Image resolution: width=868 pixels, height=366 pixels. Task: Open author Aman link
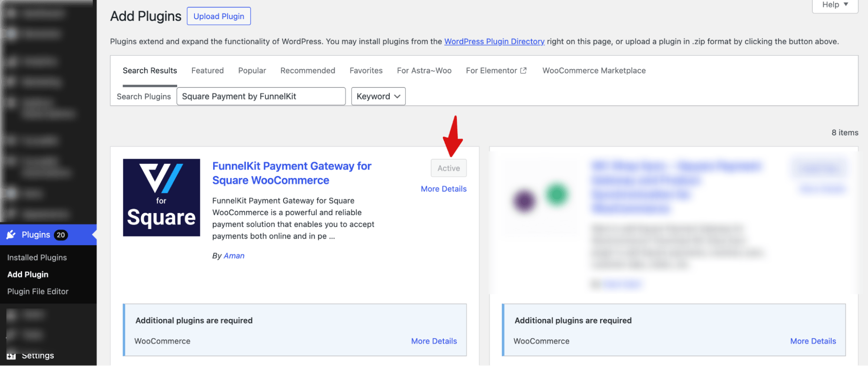(x=234, y=256)
